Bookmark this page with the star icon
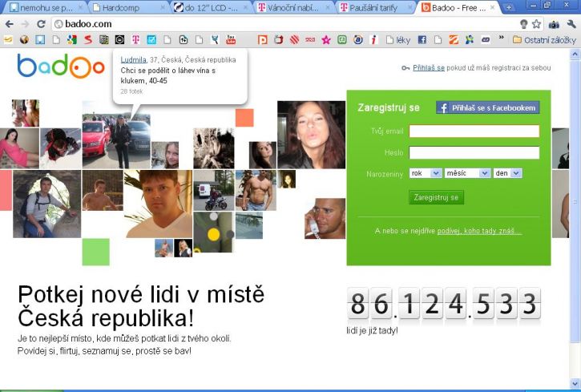The width and height of the screenshot is (581, 392). 536,24
